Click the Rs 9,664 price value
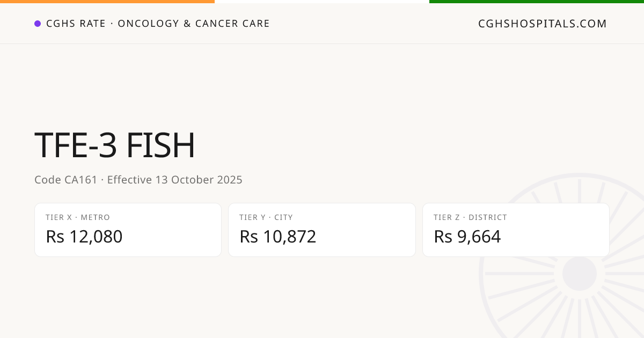Screen dimensions: 644x338 point(467,237)
